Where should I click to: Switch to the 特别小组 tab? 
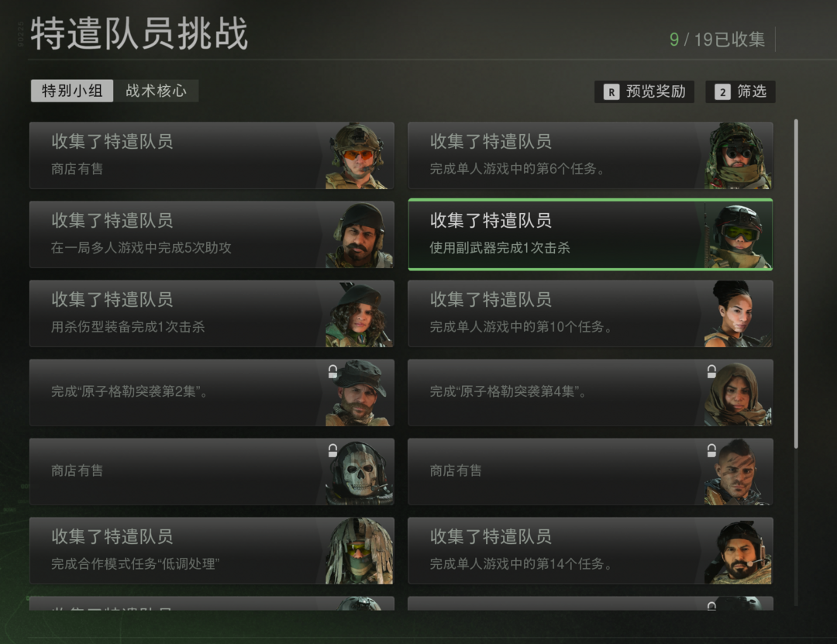72,91
